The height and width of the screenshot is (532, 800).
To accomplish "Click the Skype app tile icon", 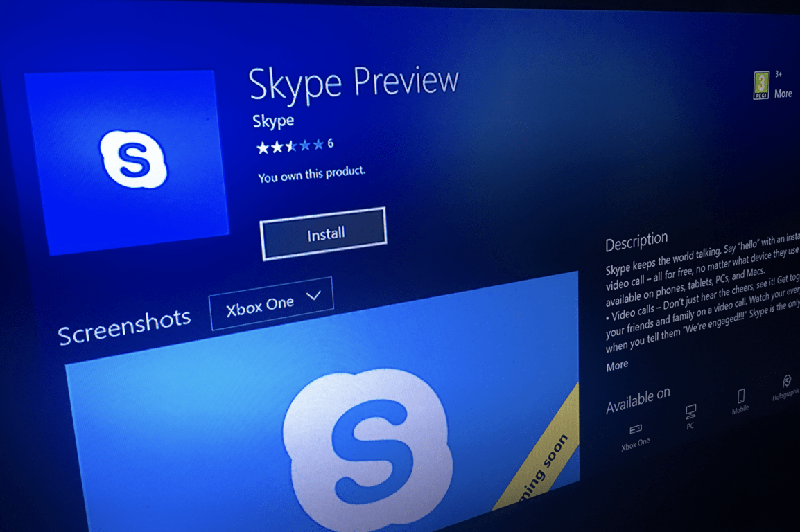I will [128, 162].
